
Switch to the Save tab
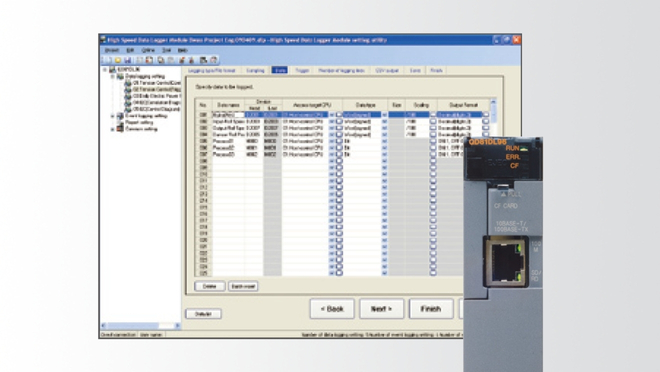click(x=415, y=70)
